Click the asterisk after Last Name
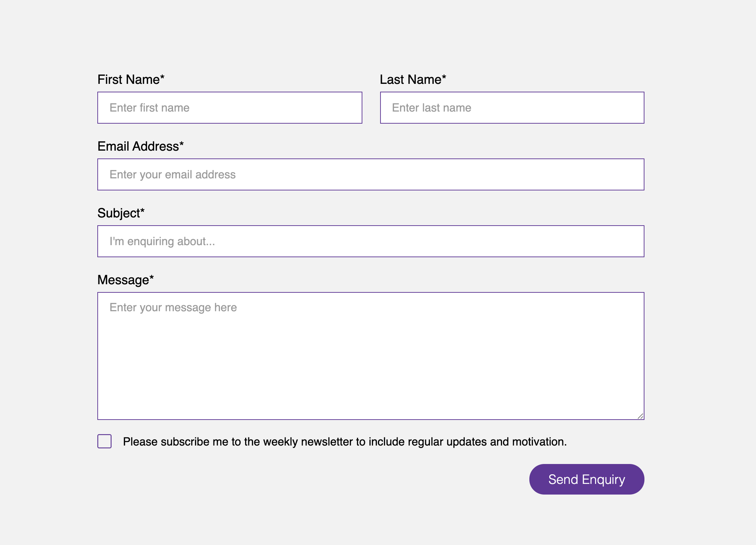The width and height of the screenshot is (756, 545). (444, 77)
